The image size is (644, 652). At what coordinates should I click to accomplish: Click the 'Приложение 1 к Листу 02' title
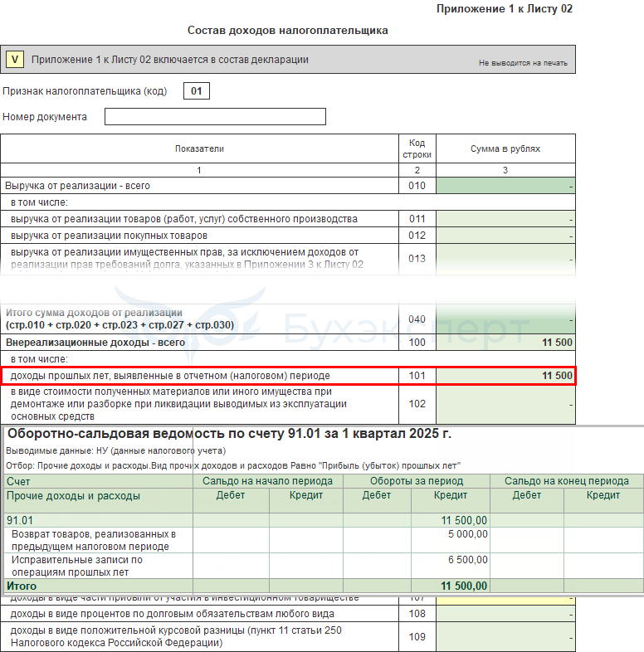[x=505, y=9]
